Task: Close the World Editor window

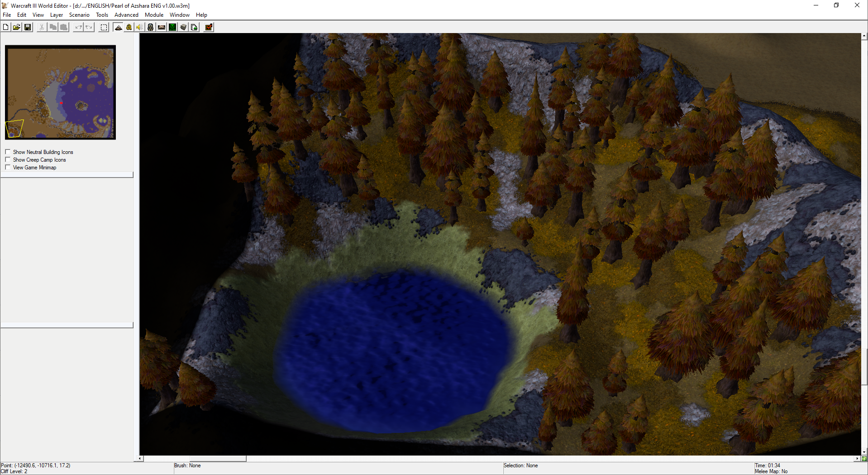Action: point(857,5)
